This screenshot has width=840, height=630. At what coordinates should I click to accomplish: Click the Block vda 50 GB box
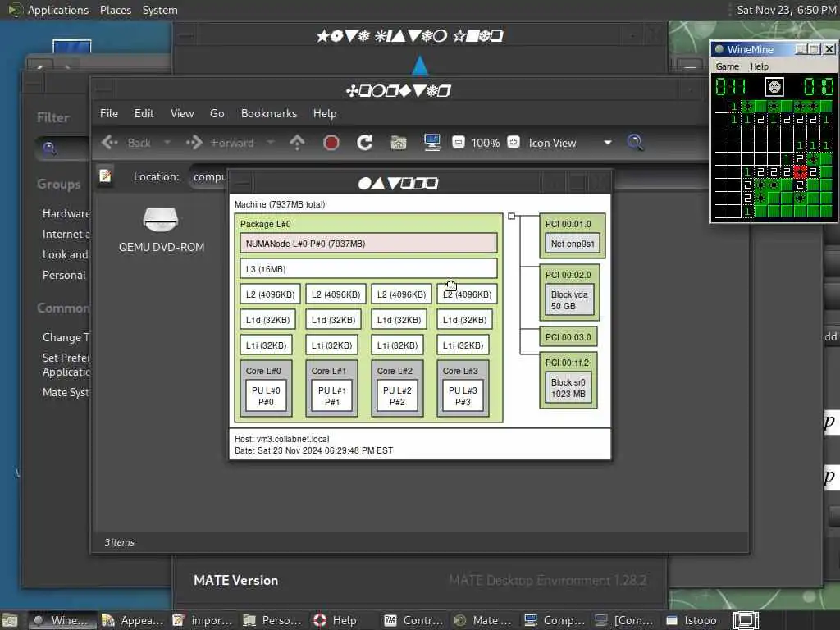[569, 300]
